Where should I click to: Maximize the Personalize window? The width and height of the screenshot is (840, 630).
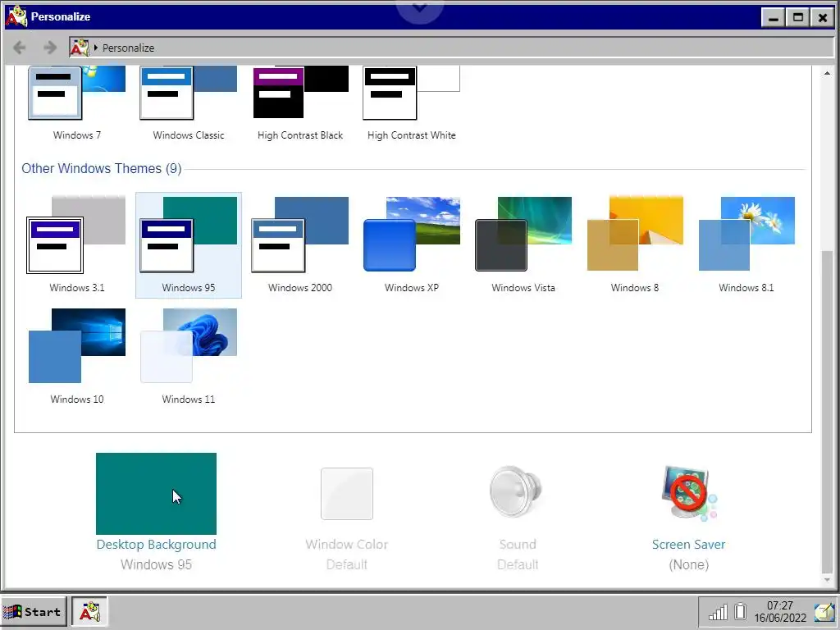797,18
